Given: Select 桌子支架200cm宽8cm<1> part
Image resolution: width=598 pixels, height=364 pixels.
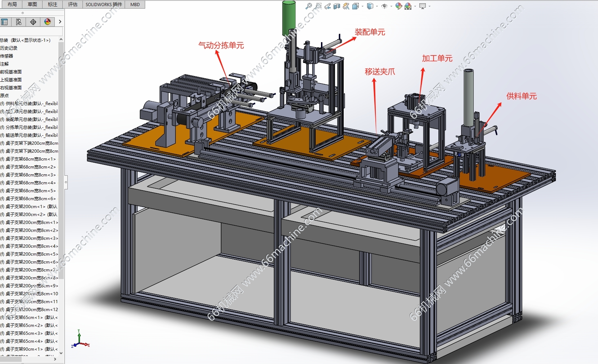Looking at the screenshot, I should coord(29,222).
